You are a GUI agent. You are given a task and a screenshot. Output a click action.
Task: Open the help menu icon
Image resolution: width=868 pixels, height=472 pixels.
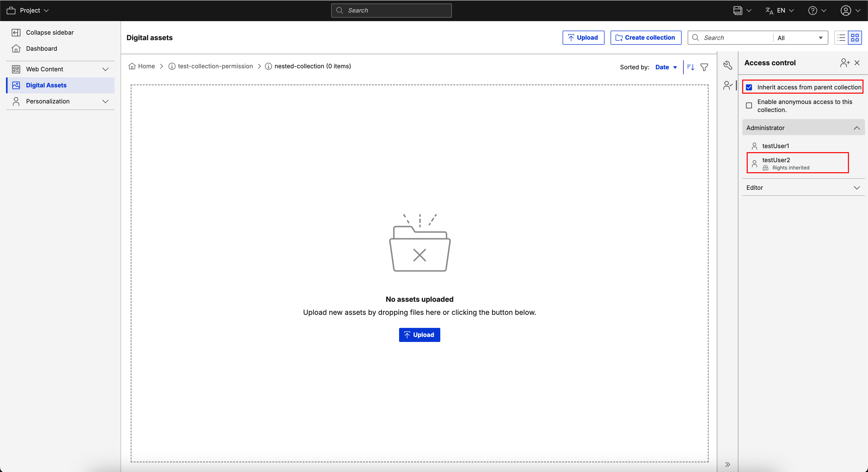pyautogui.click(x=813, y=11)
